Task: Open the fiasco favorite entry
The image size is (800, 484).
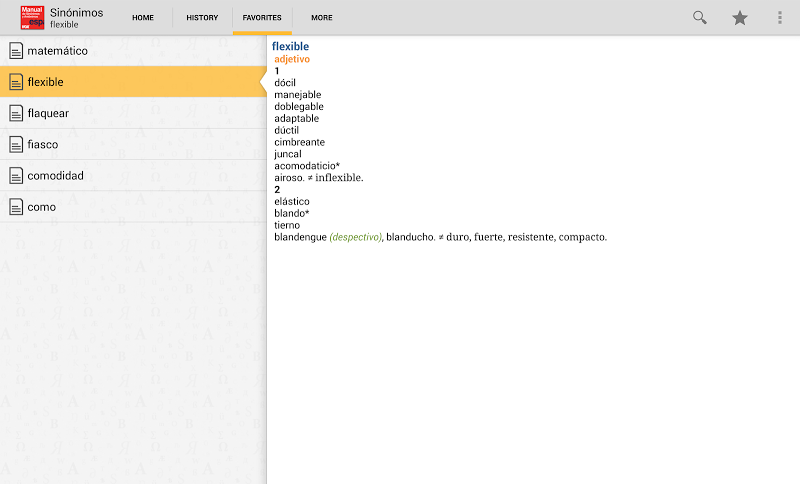Action: [x=43, y=144]
